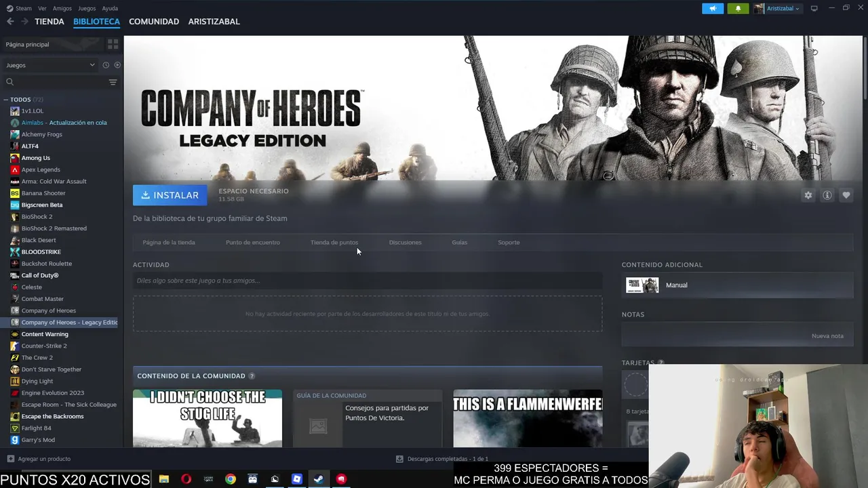Expand the Juegos filter dropdown
The height and width of the screenshot is (488, 868).
tap(50, 65)
